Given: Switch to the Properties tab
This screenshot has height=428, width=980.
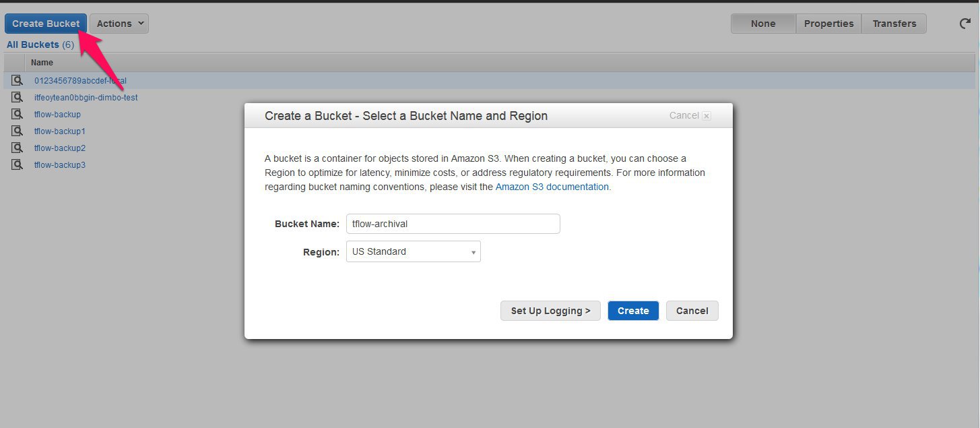Looking at the screenshot, I should (x=828, y=24).
